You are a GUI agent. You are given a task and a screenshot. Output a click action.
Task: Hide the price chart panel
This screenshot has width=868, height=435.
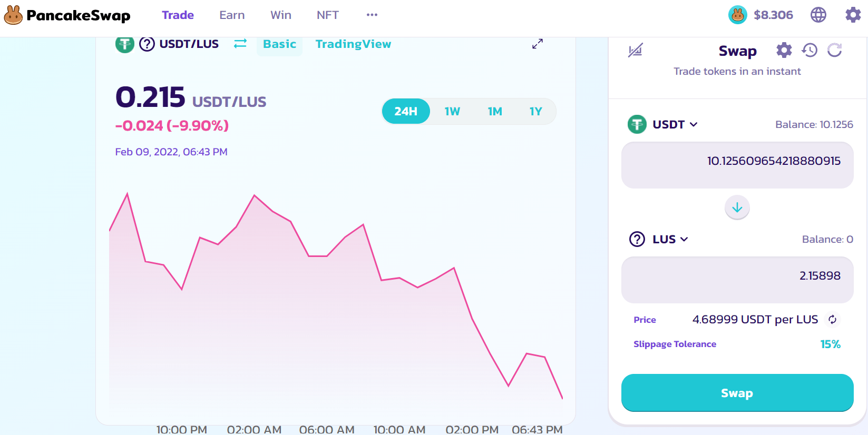coord(635,51)
